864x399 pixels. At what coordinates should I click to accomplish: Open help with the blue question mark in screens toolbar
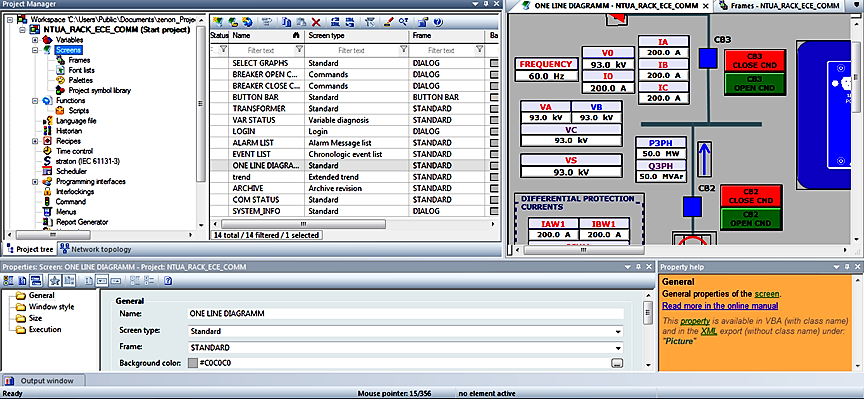[438, 22]
